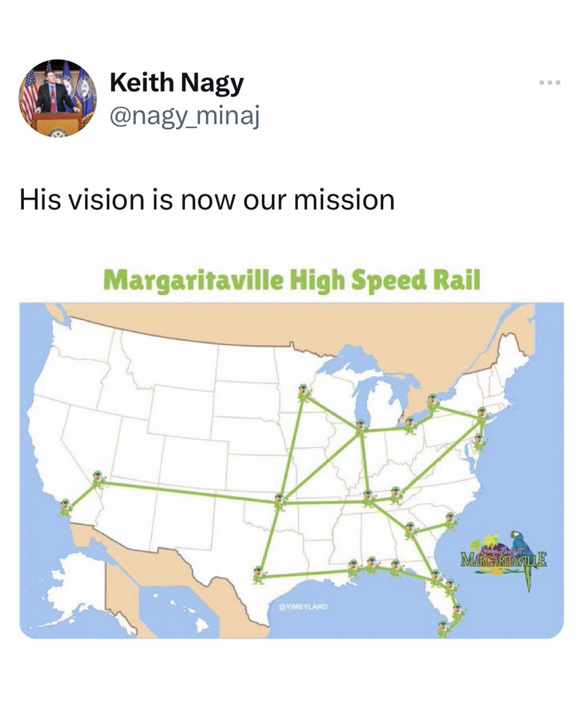582x728 pixels.
Task: Click the parrot station marker in Minnesota
Action: (x=304, y=393)
